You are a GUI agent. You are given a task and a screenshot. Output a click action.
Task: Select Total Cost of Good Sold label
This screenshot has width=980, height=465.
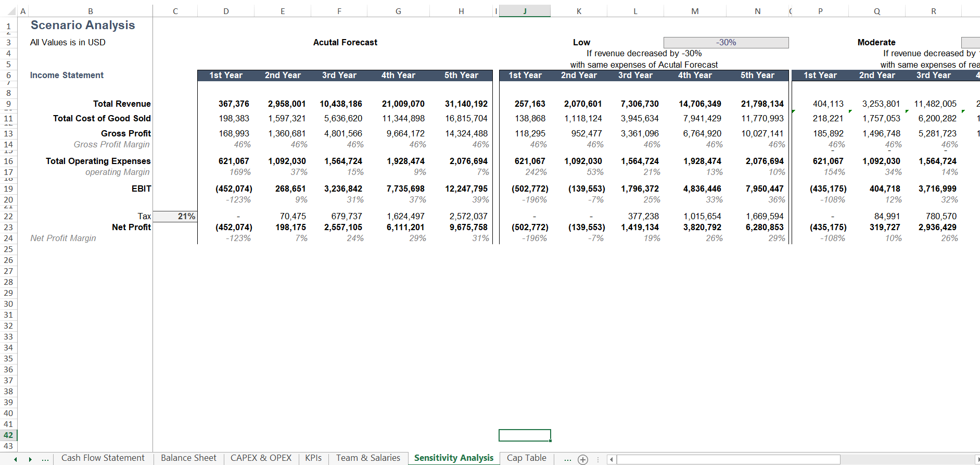pyautogui.click(x=101, y=118)
